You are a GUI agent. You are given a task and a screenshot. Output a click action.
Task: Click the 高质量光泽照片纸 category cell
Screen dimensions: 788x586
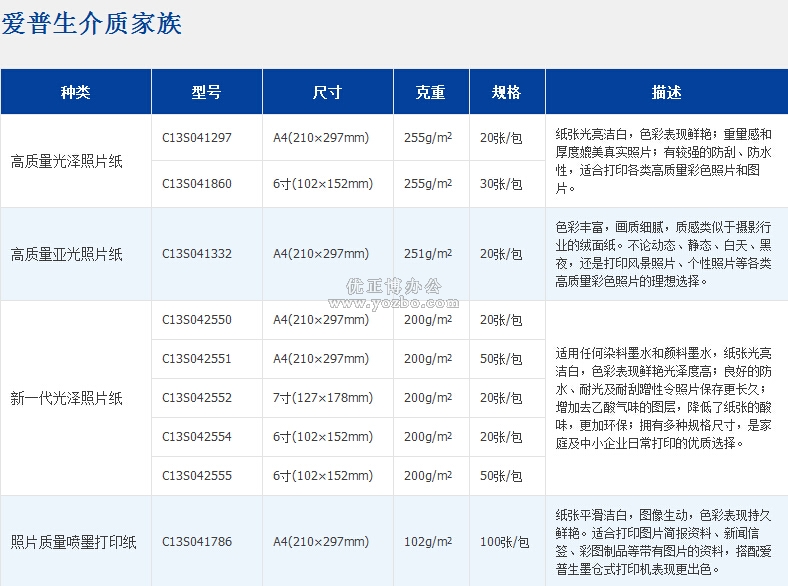pos(67,161)
